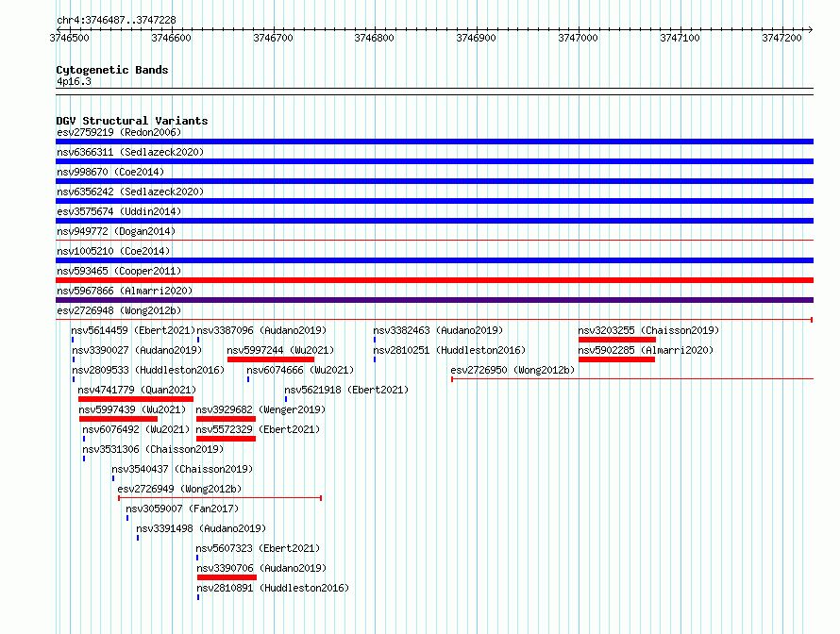Click the nsv3540437 (Chaisson2019) label
This screenshot has height=634, width=840.
coord(182,469)
